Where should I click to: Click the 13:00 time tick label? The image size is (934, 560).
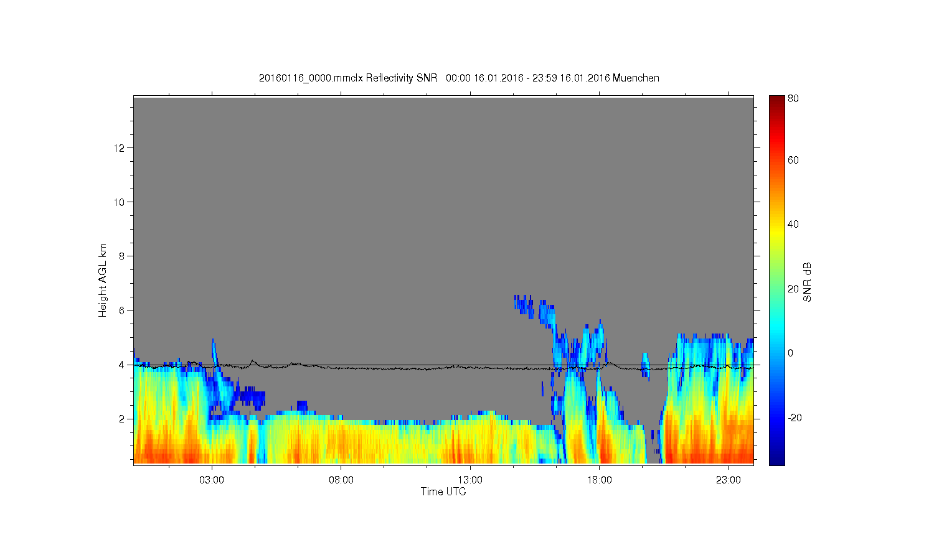tap(470, 480)
